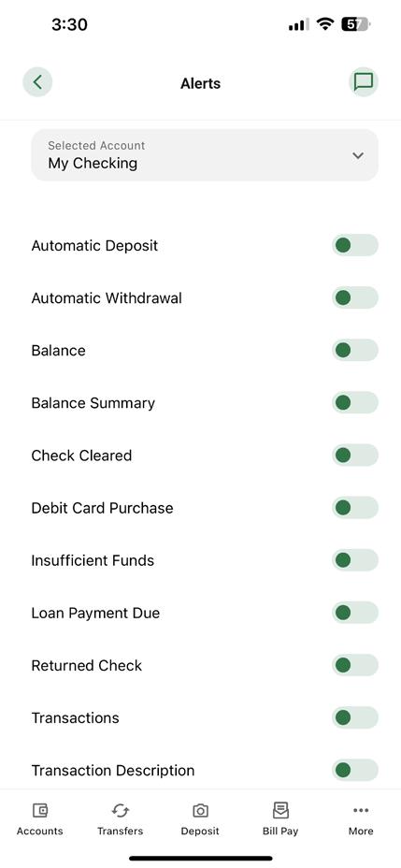Tap the Loan Payment Due label
This screenshot has width=401, height=868.
click(x=95, y=613)
